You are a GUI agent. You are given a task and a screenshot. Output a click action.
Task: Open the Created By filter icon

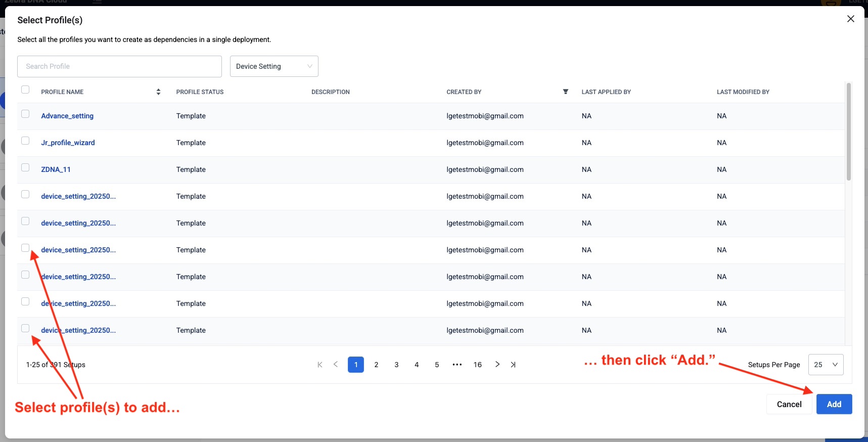565,92
